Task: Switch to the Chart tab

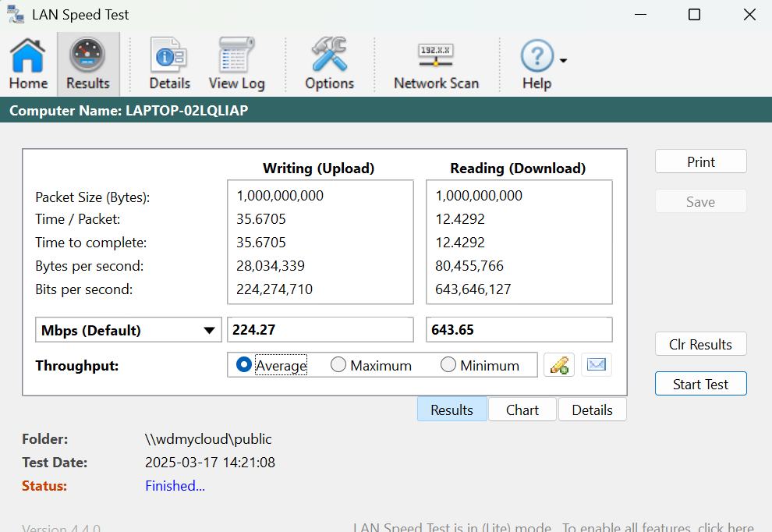Action: pyautogui.click(x=522, y=410)
